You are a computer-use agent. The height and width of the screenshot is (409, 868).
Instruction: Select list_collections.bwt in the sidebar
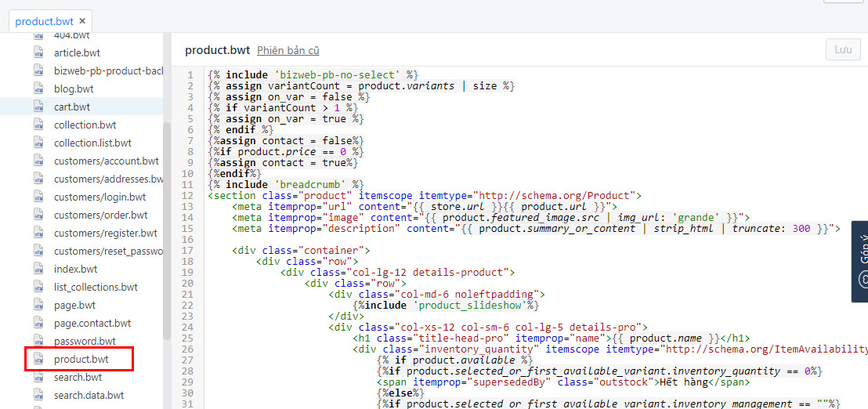click(96, 287)
